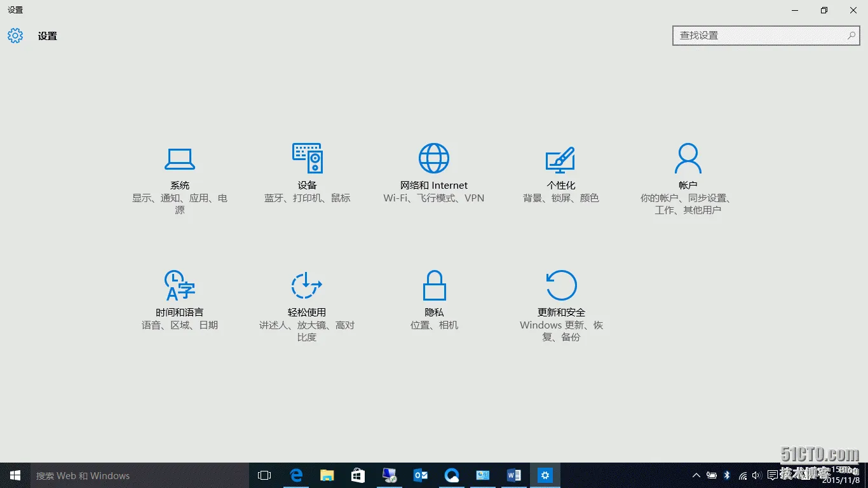
Task: Click the active Settings taskbar icon
Action: pos(545,475)
